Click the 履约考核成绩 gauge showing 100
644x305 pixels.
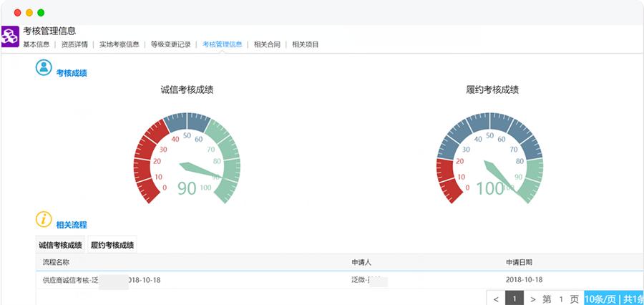click(489, 158)
